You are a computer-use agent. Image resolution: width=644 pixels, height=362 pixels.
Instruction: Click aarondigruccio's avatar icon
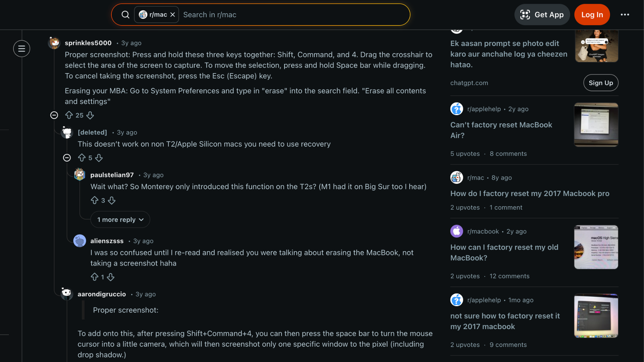67,294
